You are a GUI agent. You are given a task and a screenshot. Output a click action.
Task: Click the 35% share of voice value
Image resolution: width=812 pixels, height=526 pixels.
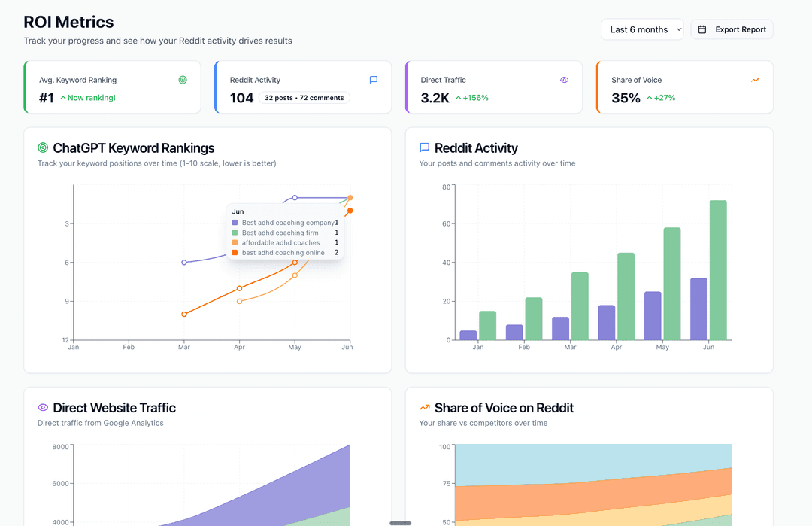tap(626, 98)
